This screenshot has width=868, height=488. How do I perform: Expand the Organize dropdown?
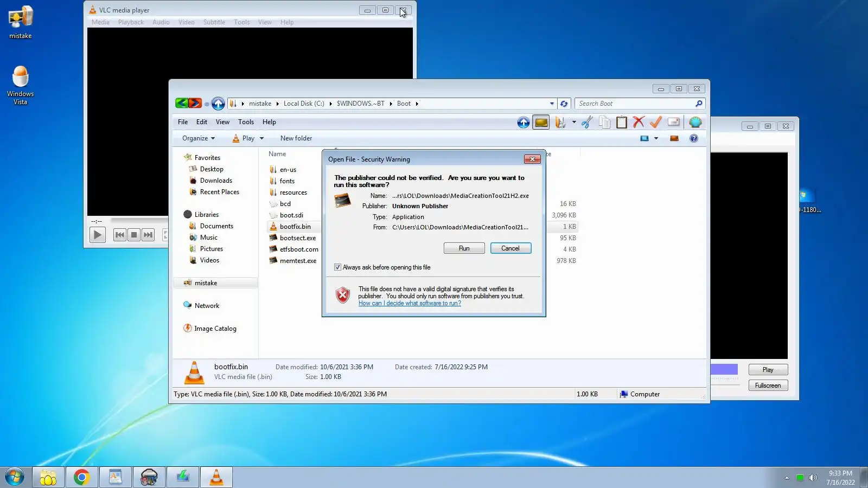tap(199, 138)
